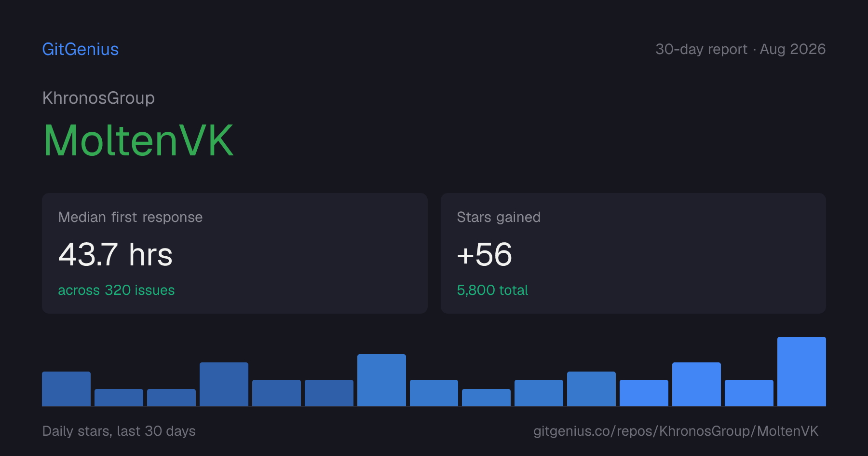The image size is (868, 456).
Task: Click the 43.7 hrs value
Action: tap(115, 254)
